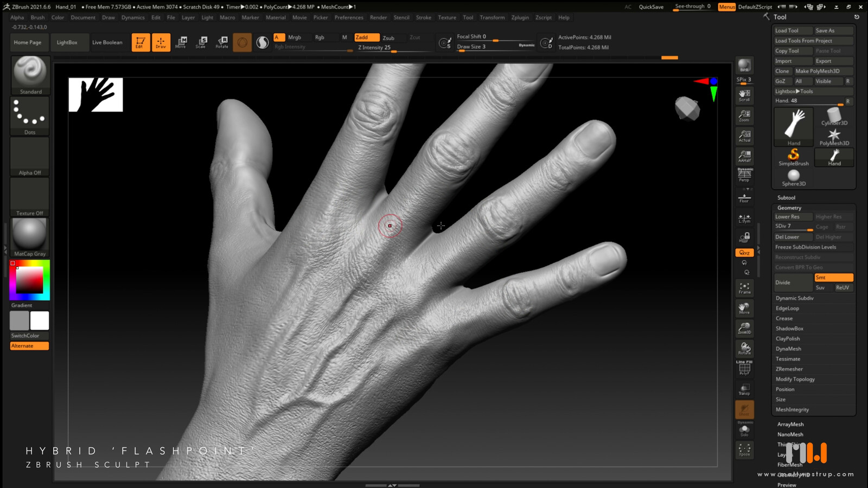Collapse the Geometry palette
This screenshot has width=868, height=488.
click(789, 208)
